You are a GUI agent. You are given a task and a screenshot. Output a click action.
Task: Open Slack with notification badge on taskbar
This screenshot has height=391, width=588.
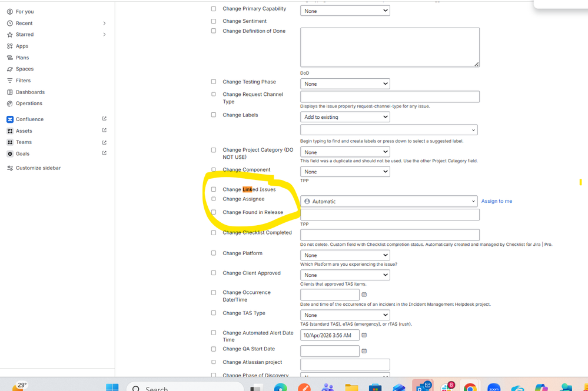click(x=447, y=387)
